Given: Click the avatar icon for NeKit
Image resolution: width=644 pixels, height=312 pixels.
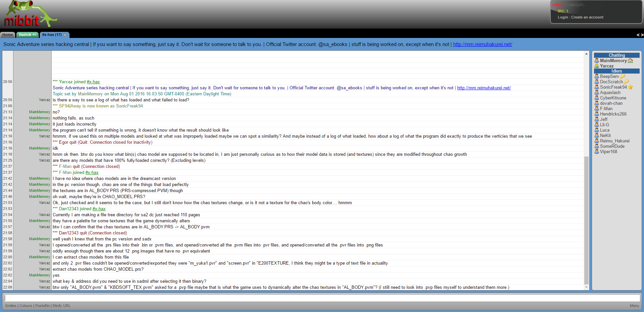Looking at the screenshot, I should (x=597, y=136).
